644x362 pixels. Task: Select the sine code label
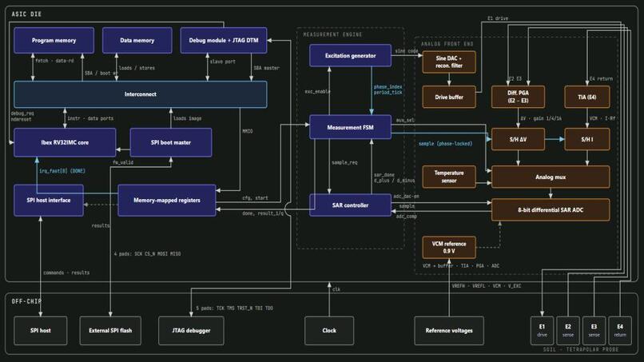pyautogui.click(x=407, y=51)
